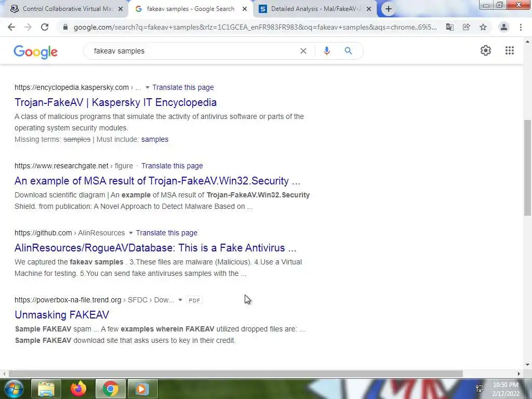
Task: Click the horizontal scroll right arrow
Action: (519, 374)
